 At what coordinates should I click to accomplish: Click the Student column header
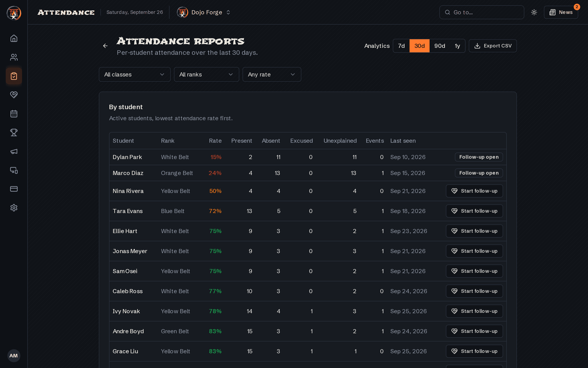123,141
